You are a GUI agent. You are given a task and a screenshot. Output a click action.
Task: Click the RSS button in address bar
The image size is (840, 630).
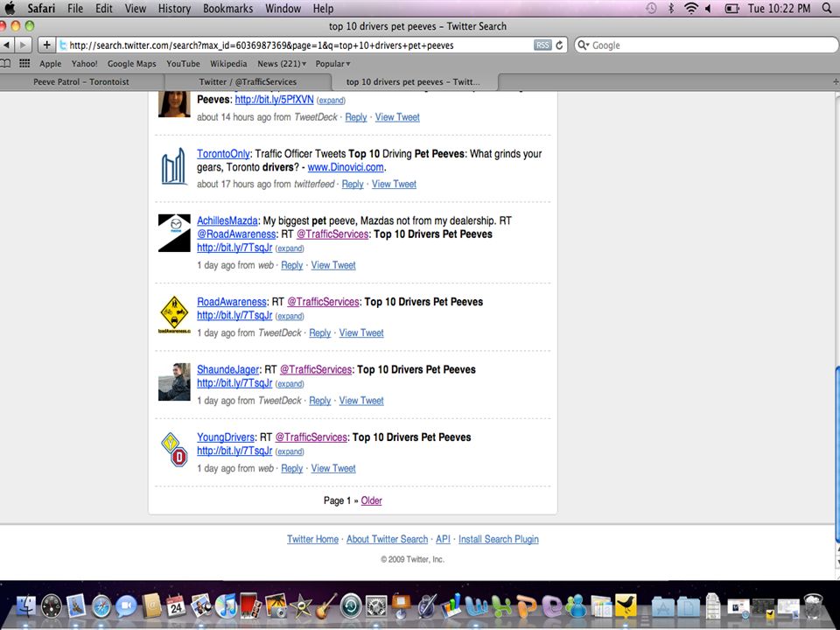pyautogui.click(x=542, y=45)
